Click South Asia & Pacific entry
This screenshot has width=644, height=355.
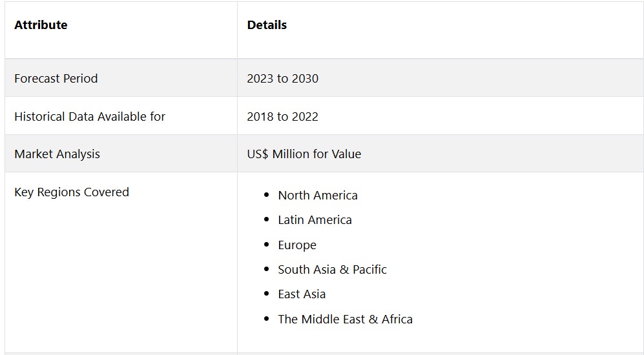click(332, 270)
